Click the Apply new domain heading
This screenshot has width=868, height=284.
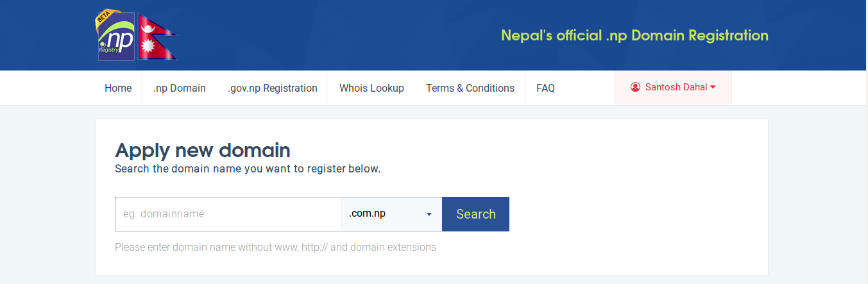click(x=203, y=150)
